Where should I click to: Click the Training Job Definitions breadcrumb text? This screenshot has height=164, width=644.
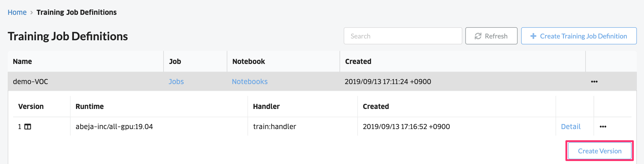click(x=77, y=12)
